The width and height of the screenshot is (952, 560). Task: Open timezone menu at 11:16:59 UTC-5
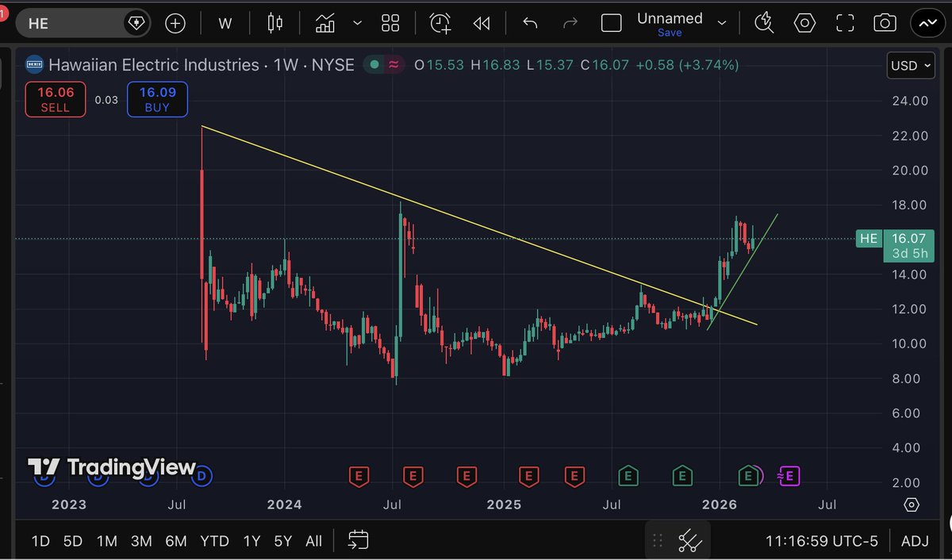pyautogui.click(x=822, y=541)
